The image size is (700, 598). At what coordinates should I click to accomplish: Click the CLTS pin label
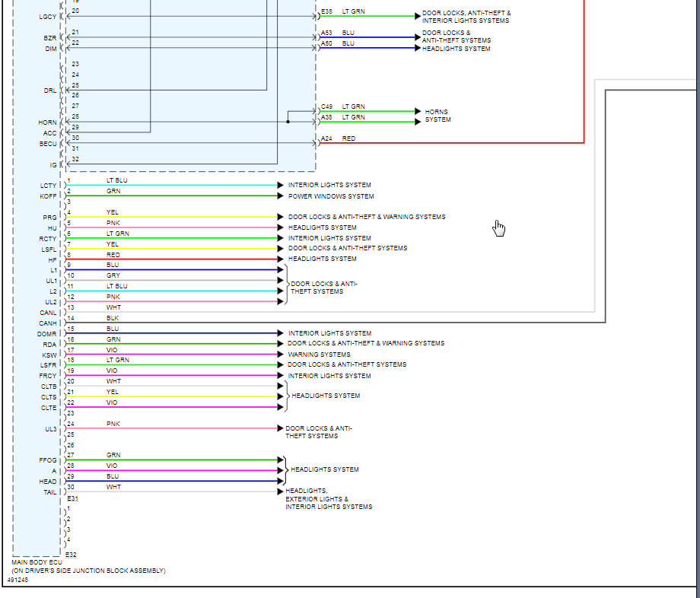click(49, 398)
